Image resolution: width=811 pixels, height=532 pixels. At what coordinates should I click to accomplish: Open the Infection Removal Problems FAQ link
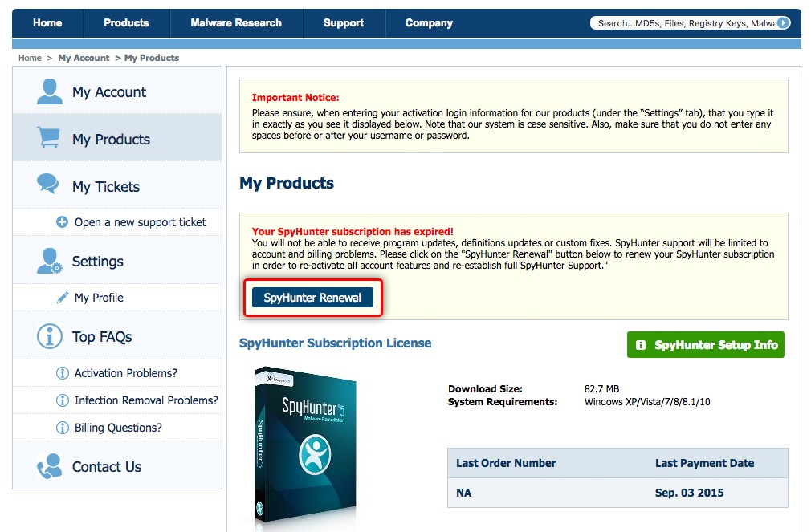click(146, 400)
